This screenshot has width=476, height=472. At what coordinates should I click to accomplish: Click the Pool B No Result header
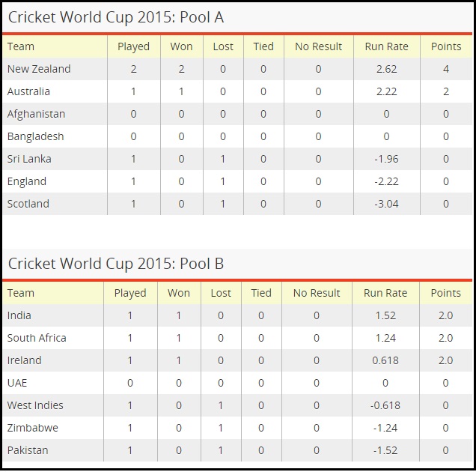pyautogui.click(x=317, y=293)
